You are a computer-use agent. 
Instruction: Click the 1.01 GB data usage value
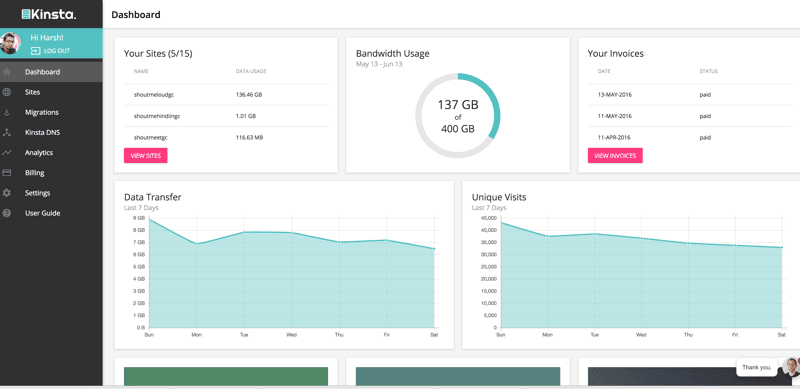click(x=245, y=116)
